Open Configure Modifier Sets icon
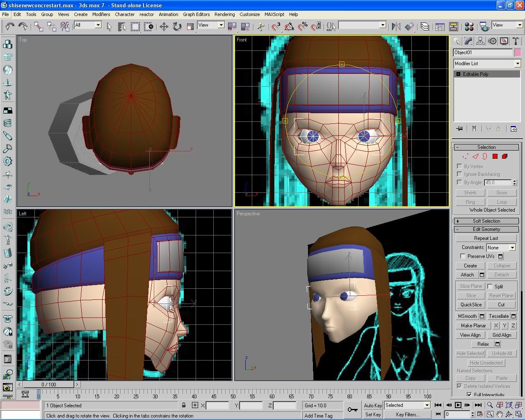 514,128
